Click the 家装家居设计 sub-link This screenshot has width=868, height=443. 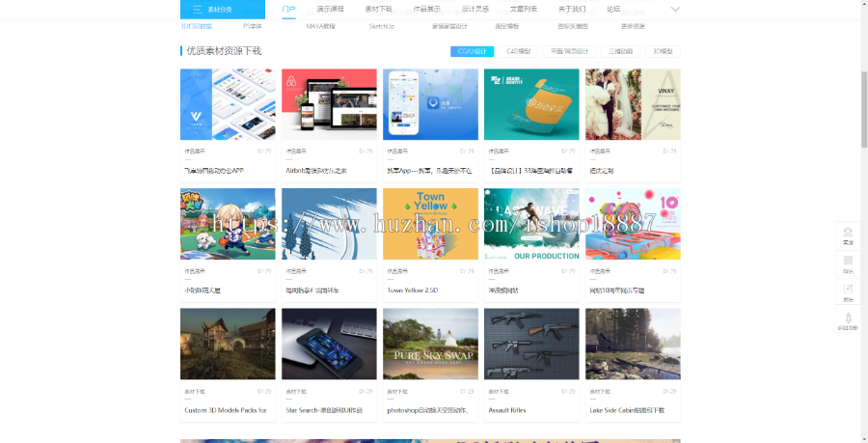coord(449,26)
